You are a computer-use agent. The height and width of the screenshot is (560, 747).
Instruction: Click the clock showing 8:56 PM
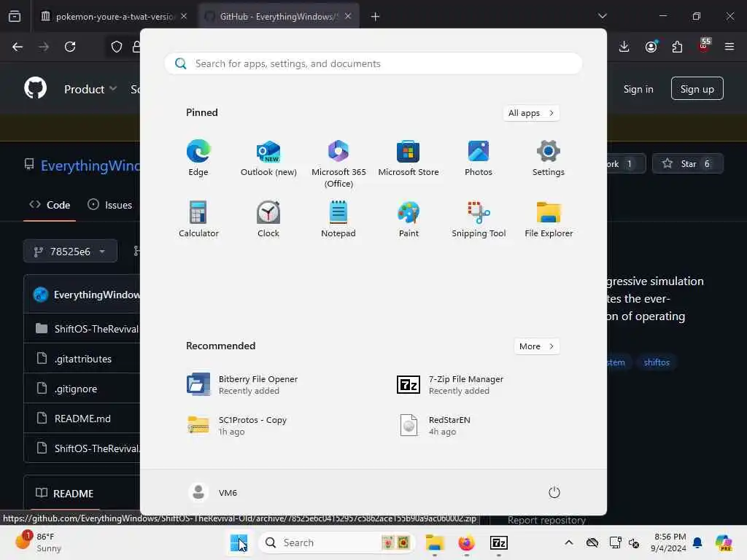[668, 542]
